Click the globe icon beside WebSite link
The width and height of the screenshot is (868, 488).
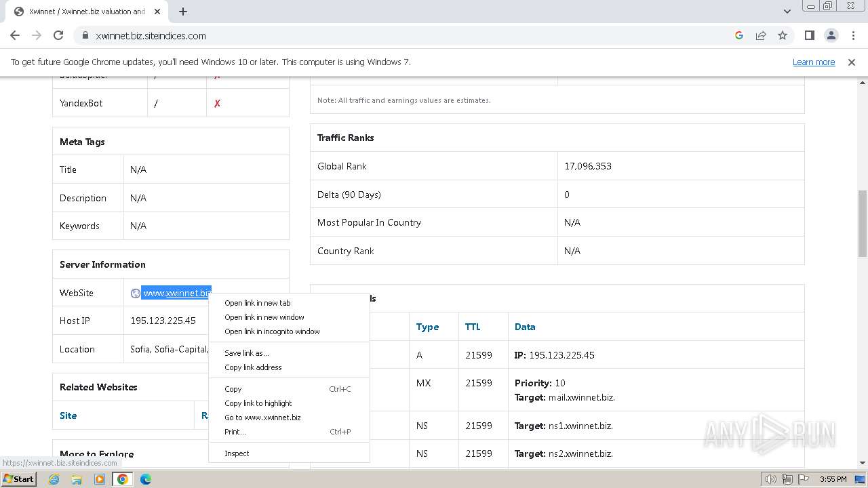tap(136, 293)
